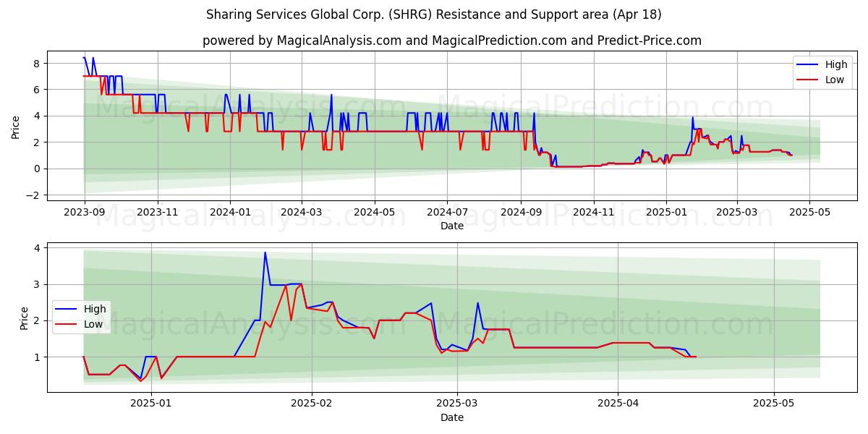Click the 2023-09 x-axis label in top chart
This screenshot has height=434, width=868.
pos(85,214)
